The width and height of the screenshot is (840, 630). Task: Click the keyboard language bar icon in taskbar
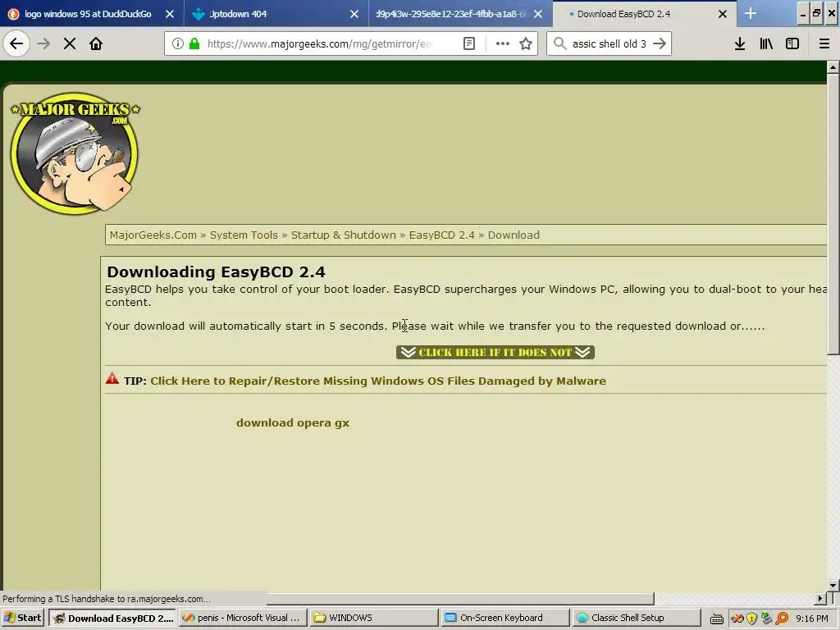click(717, 619)
